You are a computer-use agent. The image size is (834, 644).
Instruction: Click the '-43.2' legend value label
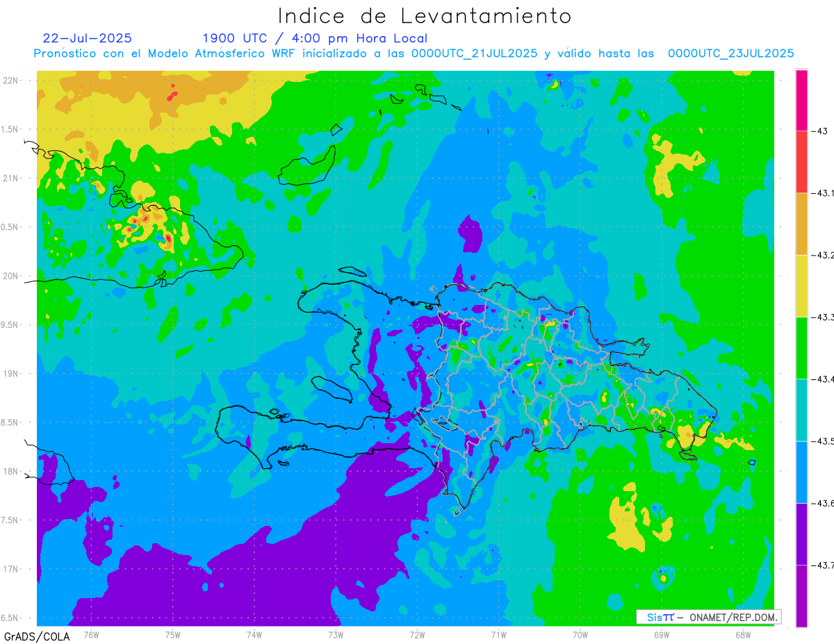coord(822,255)
